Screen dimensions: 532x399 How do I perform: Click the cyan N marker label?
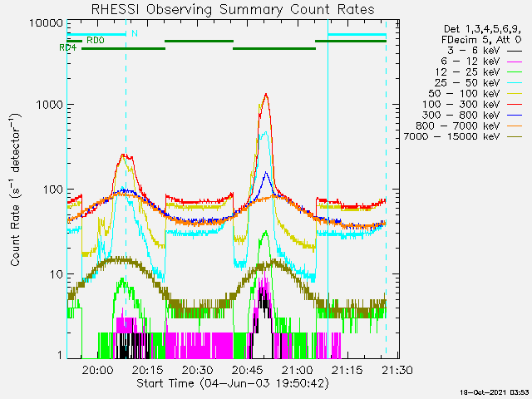pyautogui.click(x=135, y=33)
